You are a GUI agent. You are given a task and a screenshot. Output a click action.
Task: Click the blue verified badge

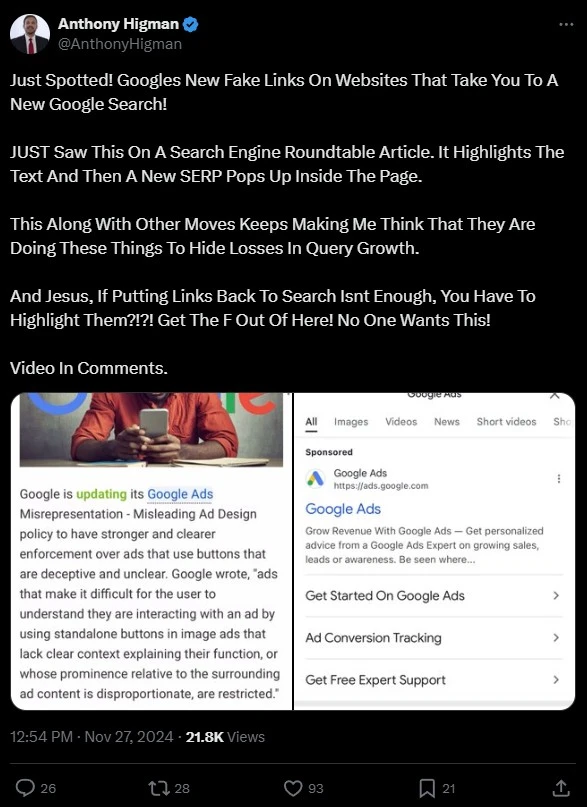click(x=191, y=24)
